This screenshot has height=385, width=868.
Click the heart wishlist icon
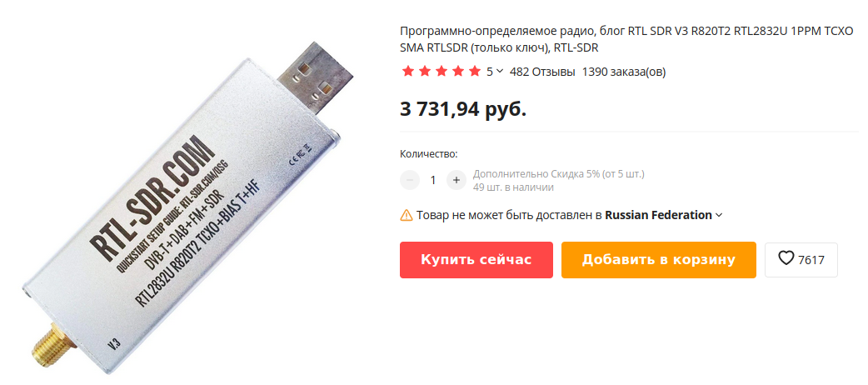[x=786, y=258]
